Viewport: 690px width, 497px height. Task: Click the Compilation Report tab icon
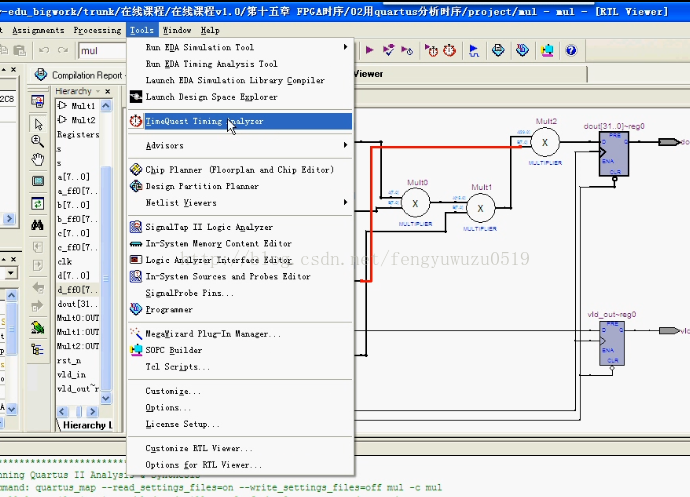tap(41, 74)
